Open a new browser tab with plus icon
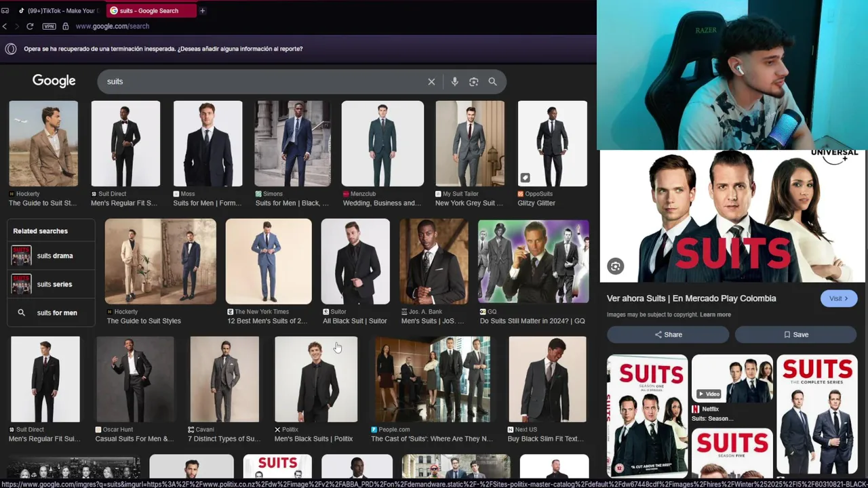The image size is (868, 488). (x=202, y=10)
